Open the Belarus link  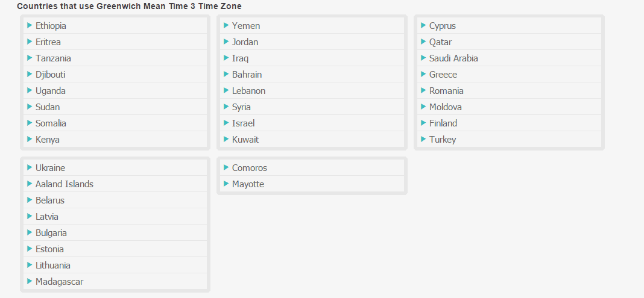(50, 200)
